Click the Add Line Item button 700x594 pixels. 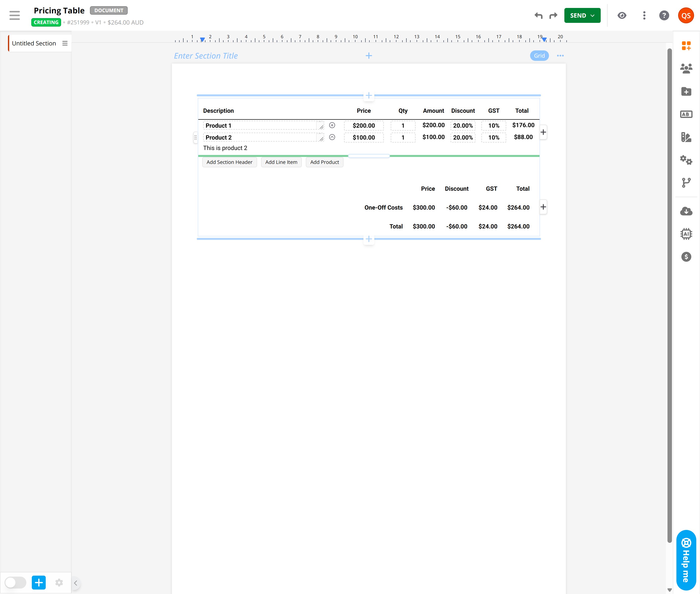point(281,162)
